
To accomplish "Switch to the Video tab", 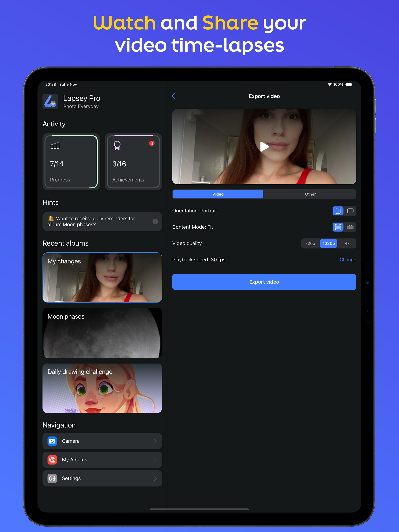I will [x=218, y=194].
